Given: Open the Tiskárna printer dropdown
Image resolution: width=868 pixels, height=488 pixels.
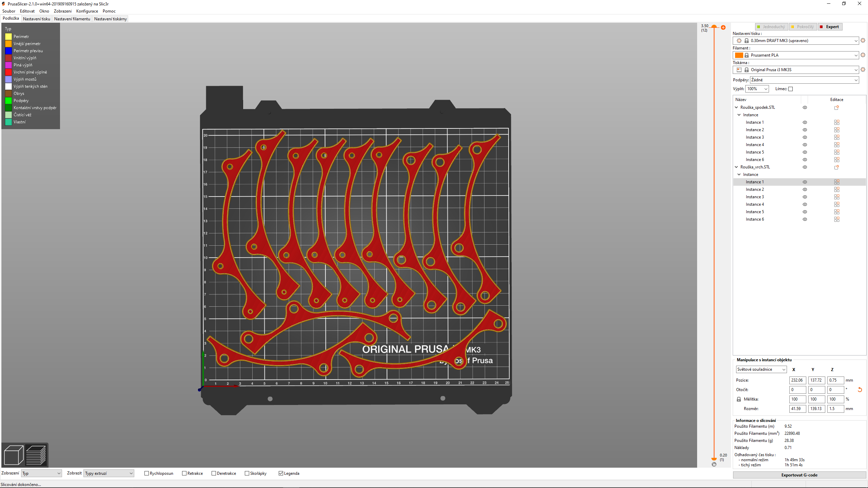Looking at the screenshot, I should point(796,70).
